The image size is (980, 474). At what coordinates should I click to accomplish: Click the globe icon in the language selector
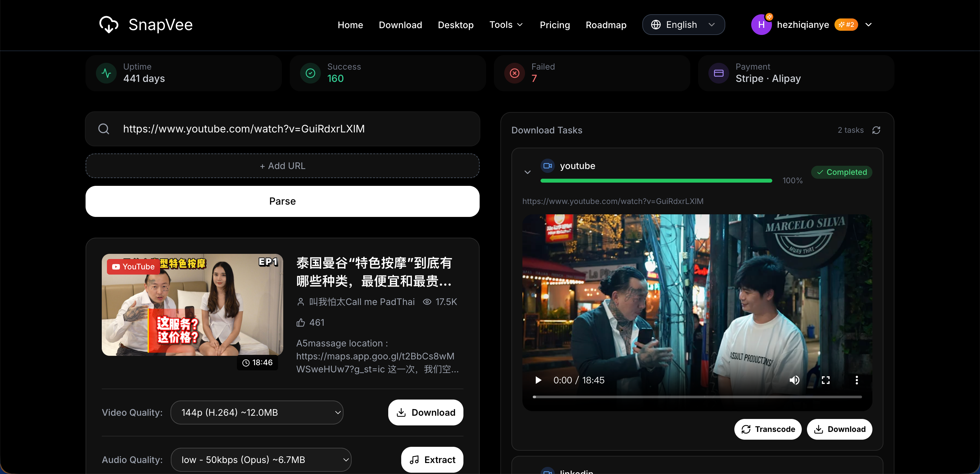click(656, 24)
